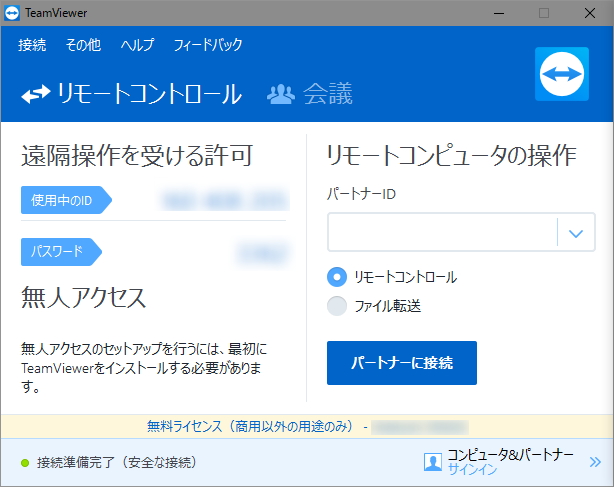
Task: Click the 遠隔操作を受ける許可 heading
Action: [137, 155]
